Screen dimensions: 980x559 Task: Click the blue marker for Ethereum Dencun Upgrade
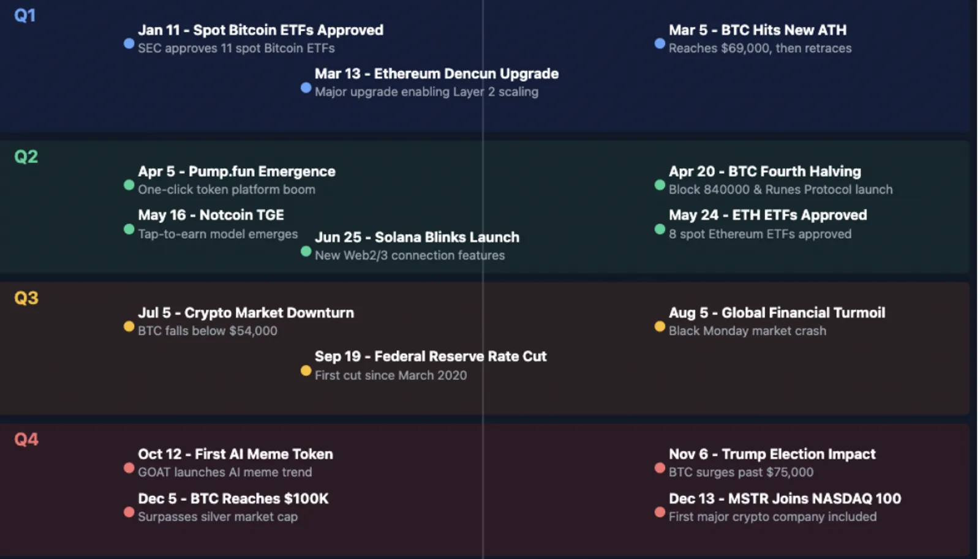click(x=306, y=88)
